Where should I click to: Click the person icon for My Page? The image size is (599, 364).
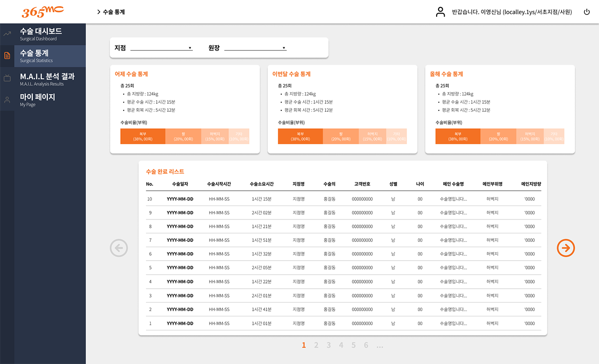click(7, 100)
